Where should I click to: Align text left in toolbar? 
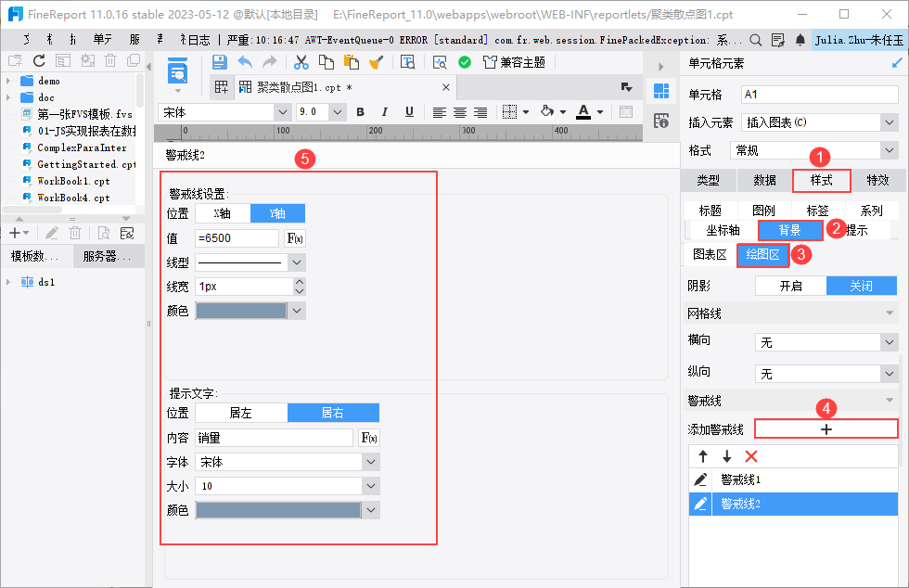click(440, 112)
